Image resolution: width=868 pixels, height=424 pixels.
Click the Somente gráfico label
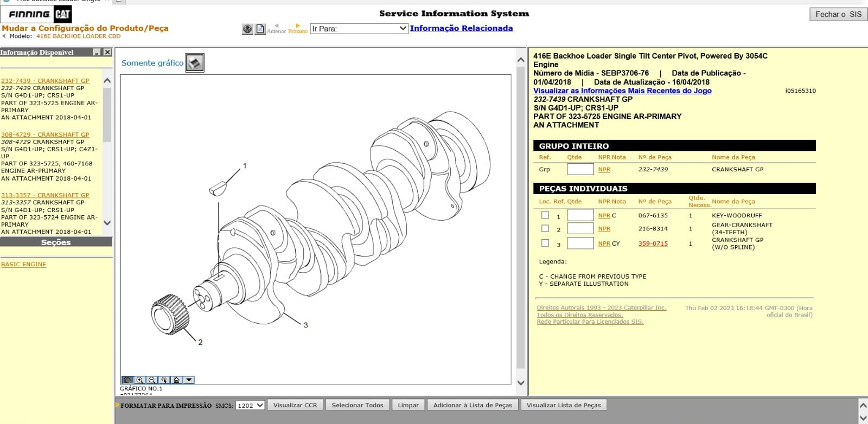[152, 63]
